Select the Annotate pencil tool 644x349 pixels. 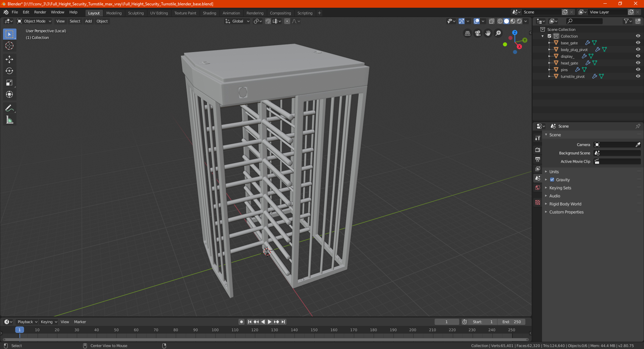[9, 108]
